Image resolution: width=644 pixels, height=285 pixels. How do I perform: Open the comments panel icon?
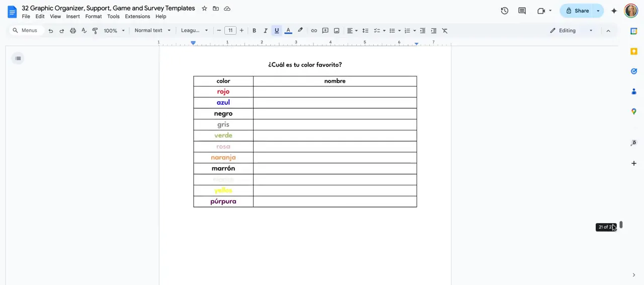[x=522, y=11]
